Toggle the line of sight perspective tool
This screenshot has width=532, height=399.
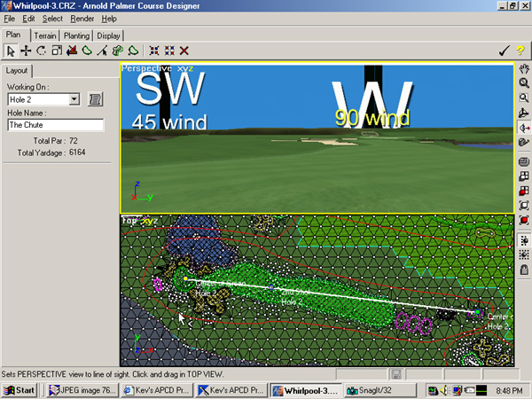(524, 128)
